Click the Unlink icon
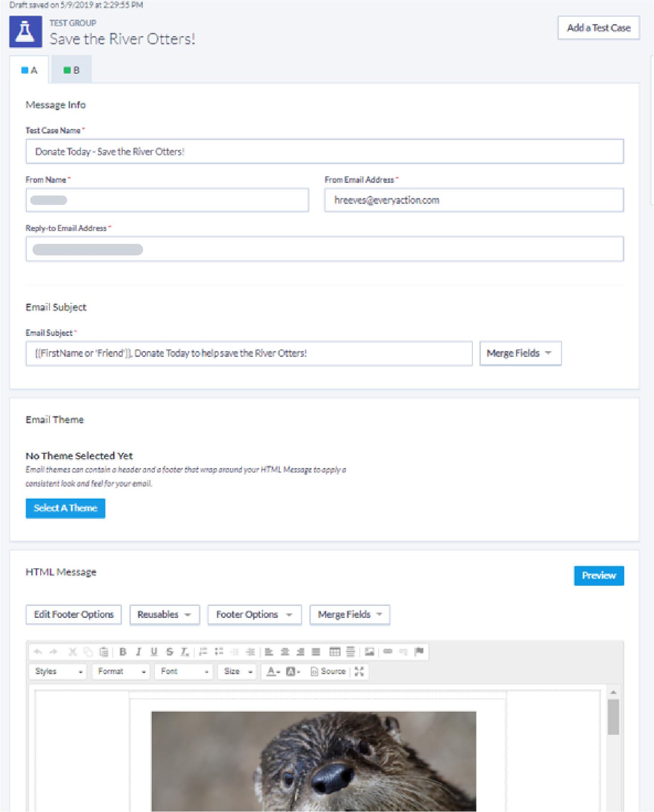The height and width of the screenshot is (812, 654). (x=404, y=652)
